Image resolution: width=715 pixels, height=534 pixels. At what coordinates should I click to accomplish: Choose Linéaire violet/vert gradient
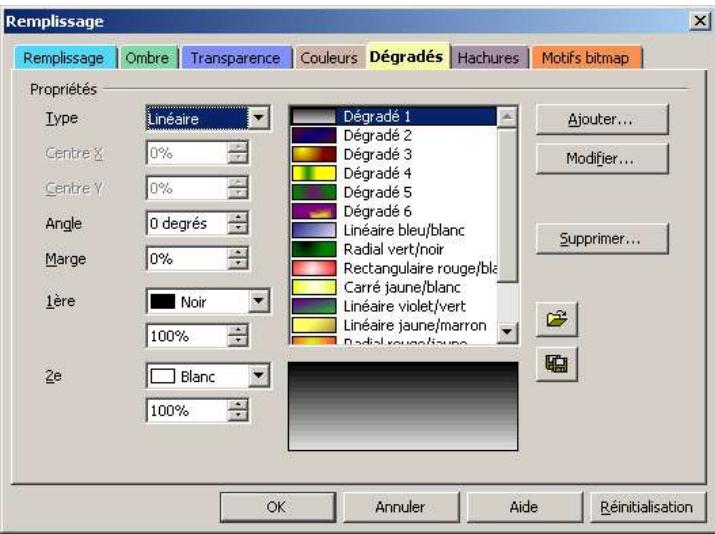pyautogui.click(x=394, y=306)
